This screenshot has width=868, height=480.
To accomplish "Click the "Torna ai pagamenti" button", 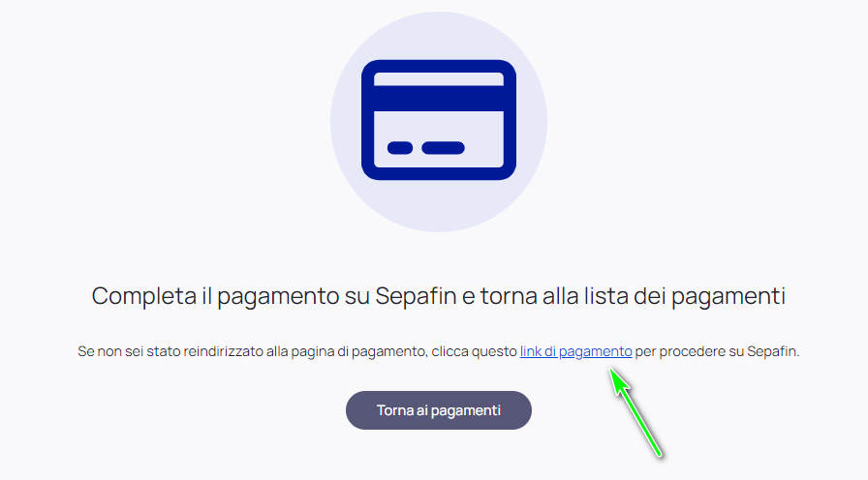I will (x=439, y=410).
